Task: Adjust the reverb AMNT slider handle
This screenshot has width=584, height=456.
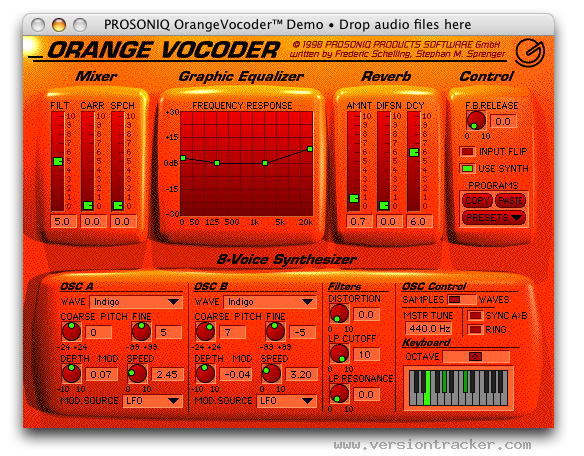Action: point(354,199)
